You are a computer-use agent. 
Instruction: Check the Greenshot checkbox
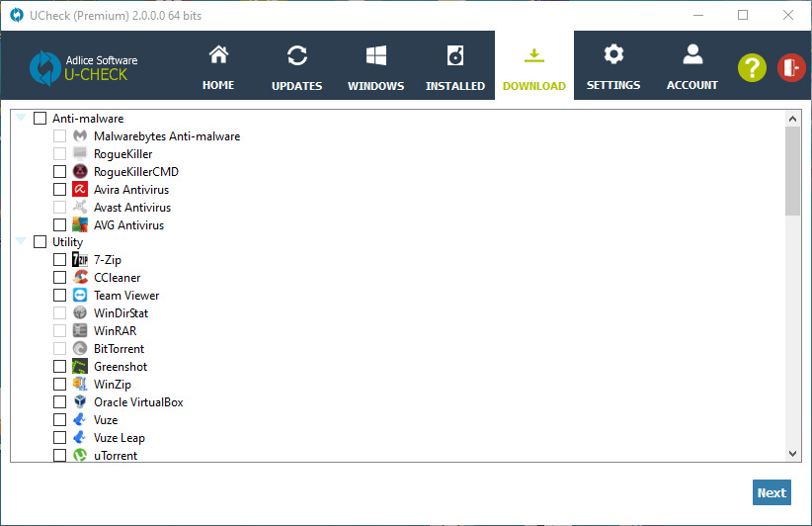point(60,367)
